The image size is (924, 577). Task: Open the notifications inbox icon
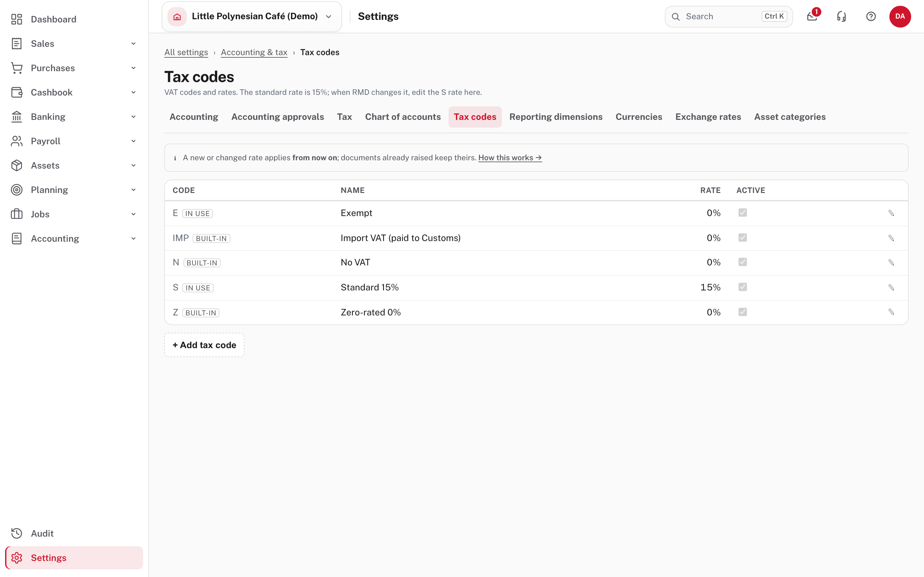[x=812, y=16]
